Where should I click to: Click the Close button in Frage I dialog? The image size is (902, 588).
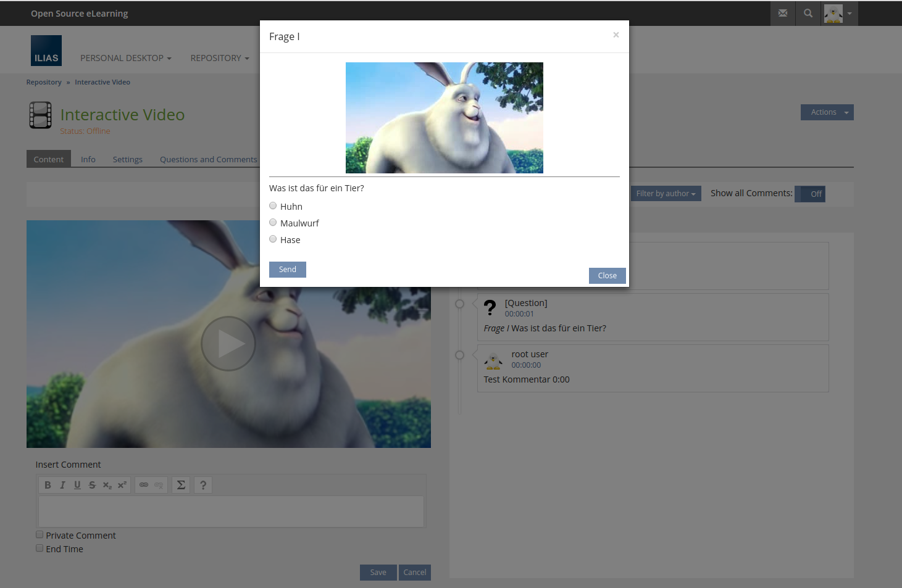pos(607,276)
